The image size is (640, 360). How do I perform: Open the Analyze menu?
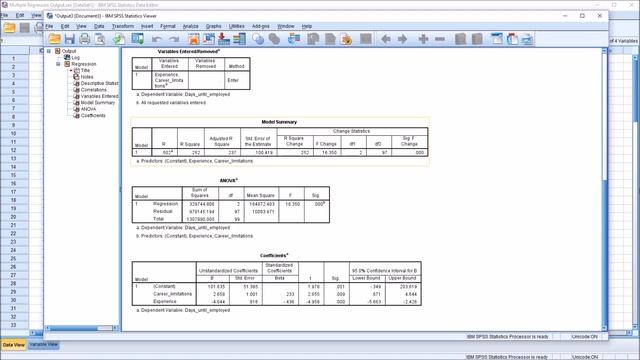(190, 26)
